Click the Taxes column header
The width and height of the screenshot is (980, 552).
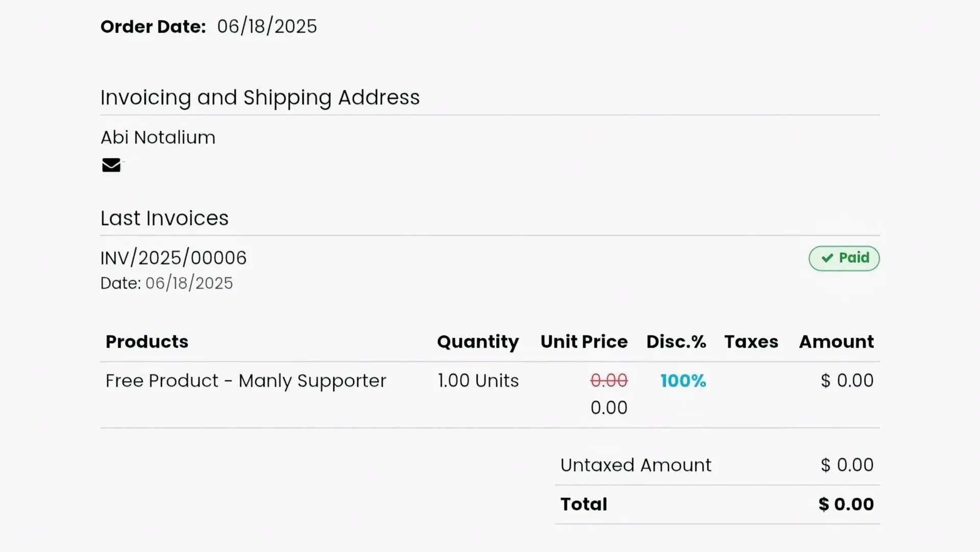pyautogui.click(x=751, y=342)
